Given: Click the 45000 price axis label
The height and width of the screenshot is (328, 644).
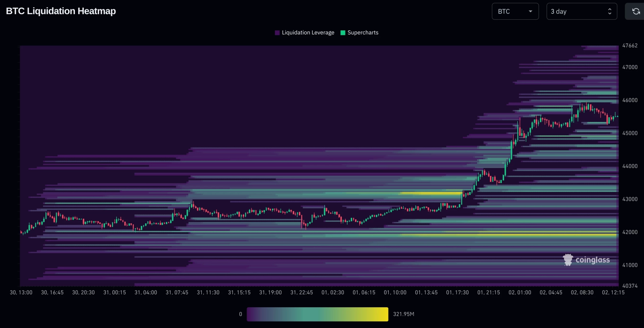Looking at the screenshot, I should (630, 133).
